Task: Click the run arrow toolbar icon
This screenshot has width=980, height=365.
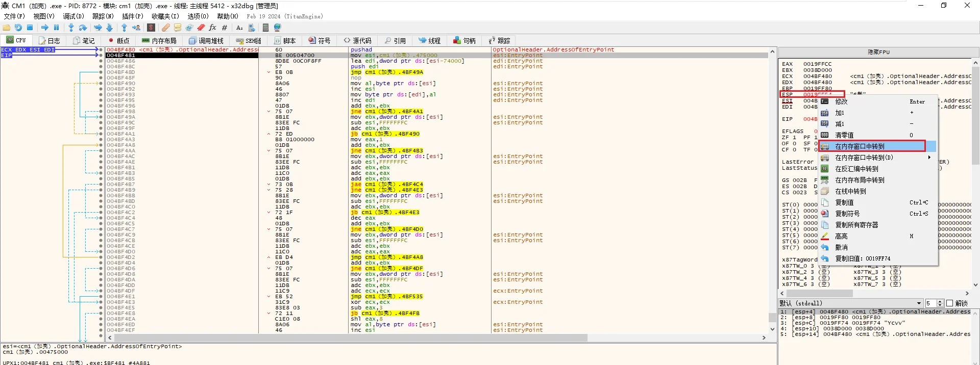Action: pos(45,28)
